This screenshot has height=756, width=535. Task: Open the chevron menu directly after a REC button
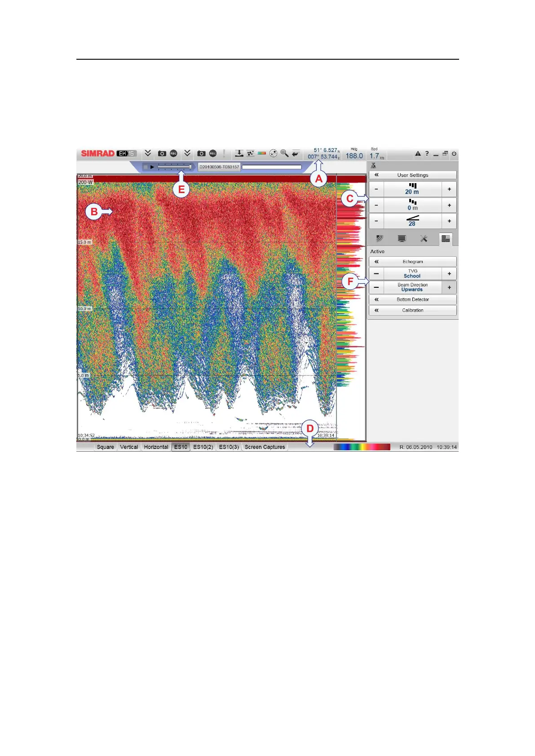click(187, 154)
